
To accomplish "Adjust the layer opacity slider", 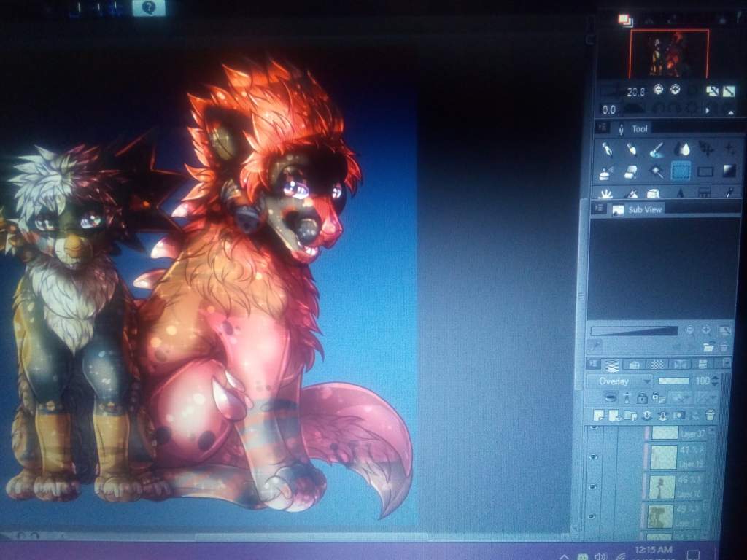I will (x=673, y=381).
